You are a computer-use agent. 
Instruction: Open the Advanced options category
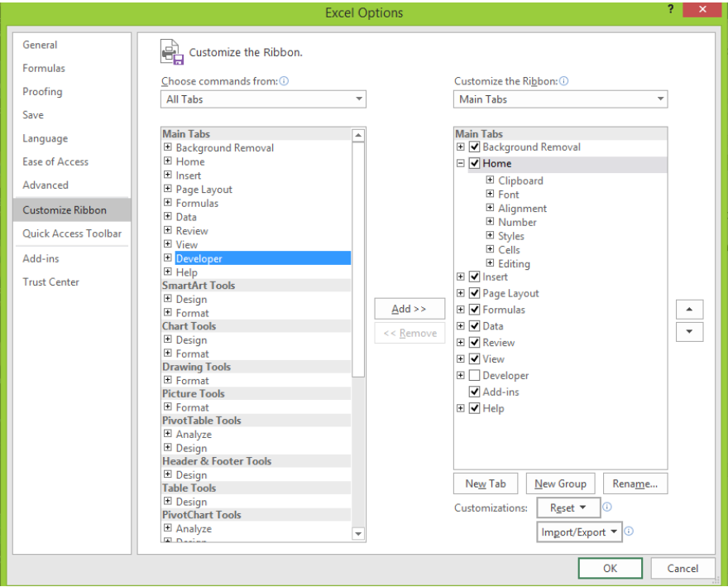45,185
